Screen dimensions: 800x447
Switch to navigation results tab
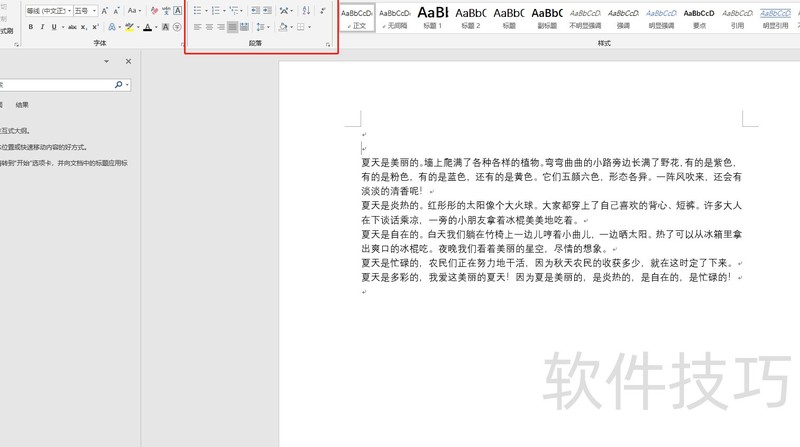22,105
